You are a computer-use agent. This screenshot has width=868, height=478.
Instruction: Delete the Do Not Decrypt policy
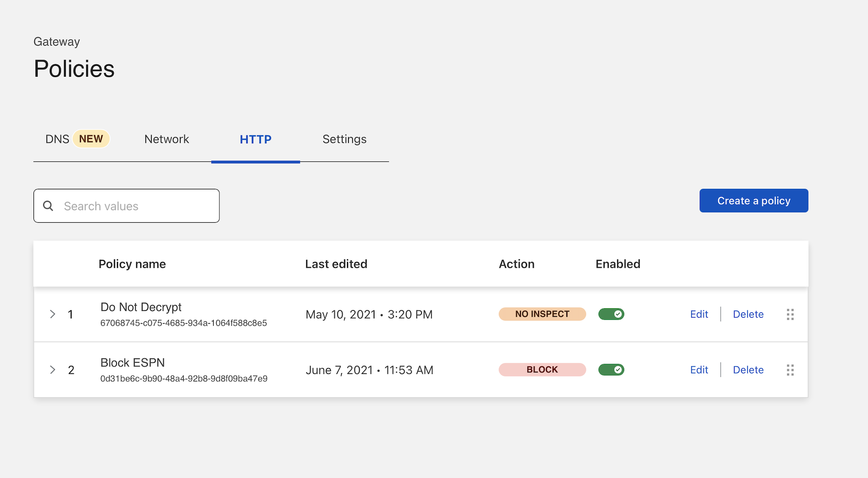point(748,314)
